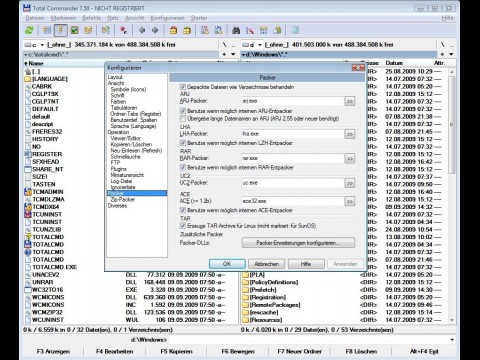Open left panel directory history arrow
Image resolution: width=480 pixels, height=360 pixels.
pyautogui.click(x=233, y=54)
